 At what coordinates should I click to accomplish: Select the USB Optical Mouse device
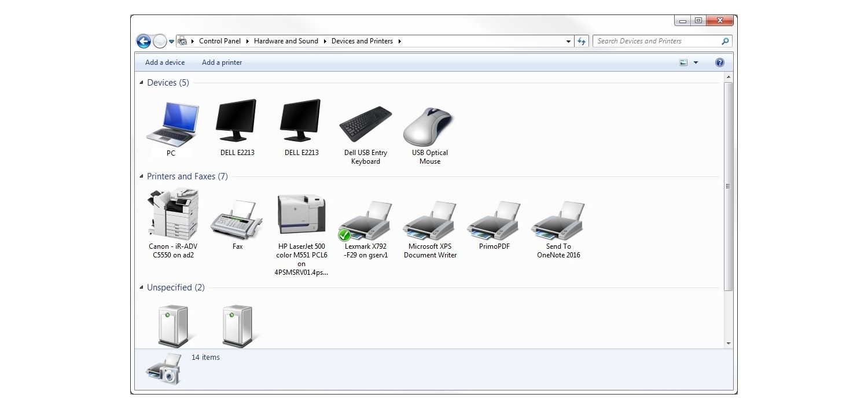pyautogui.click(x=429, y=124)
